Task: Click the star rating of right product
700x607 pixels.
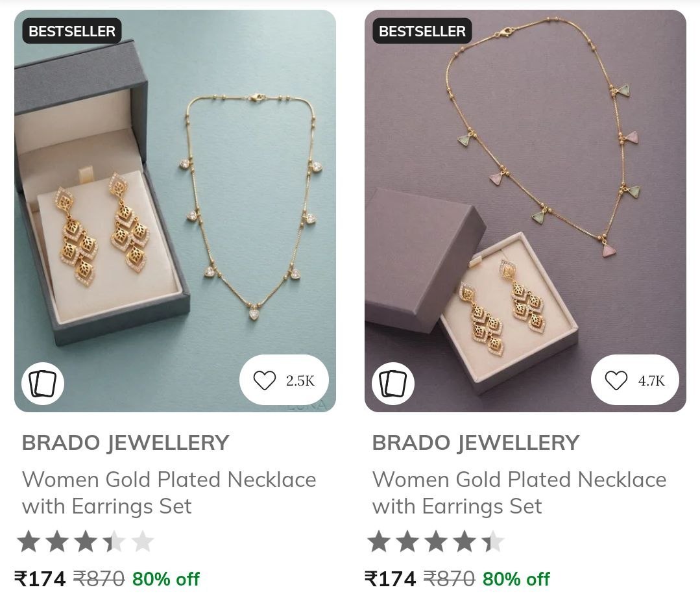Action: pos(436,541)
